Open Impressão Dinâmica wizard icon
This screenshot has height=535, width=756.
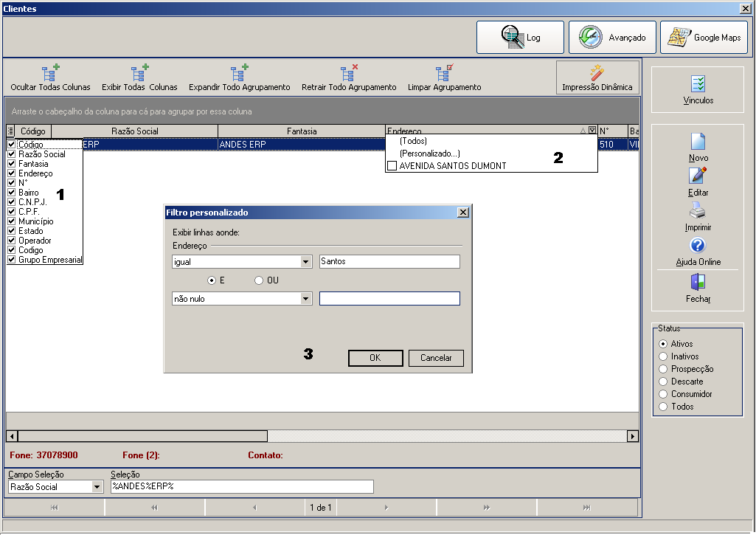pos(597,72)
